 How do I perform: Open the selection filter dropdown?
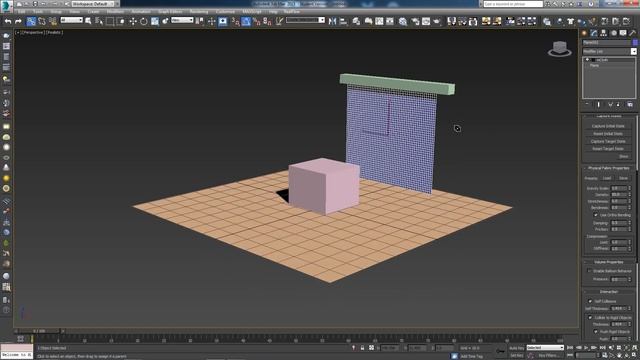pyautogui.click(x=71, y=20)
